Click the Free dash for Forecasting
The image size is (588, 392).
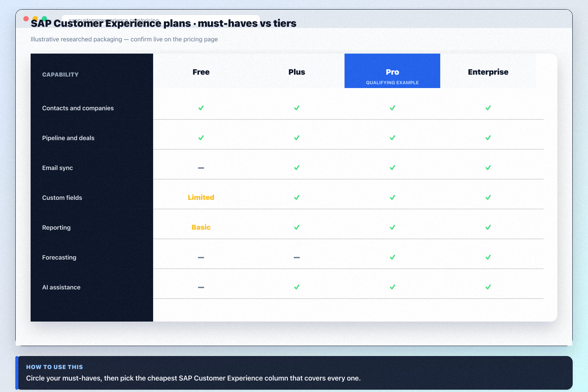tap(201, 258)
